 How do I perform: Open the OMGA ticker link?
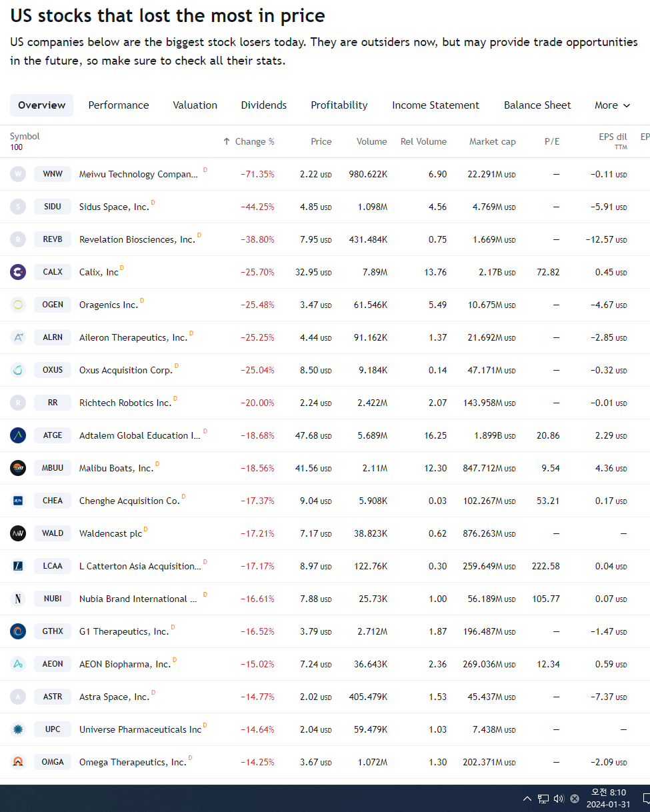[53, 762]
